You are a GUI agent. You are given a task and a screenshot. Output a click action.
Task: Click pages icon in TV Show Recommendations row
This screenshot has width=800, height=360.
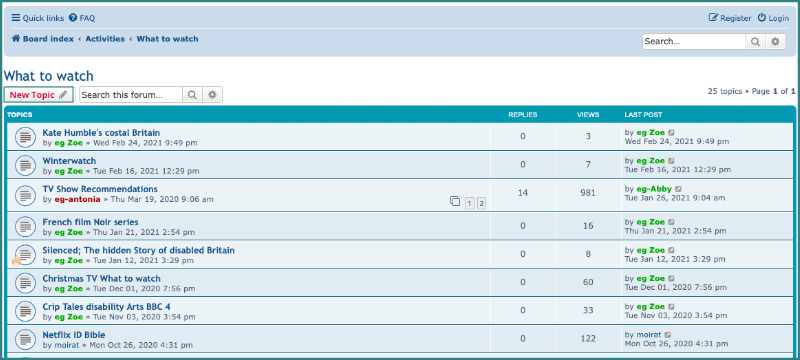[455, 201]
